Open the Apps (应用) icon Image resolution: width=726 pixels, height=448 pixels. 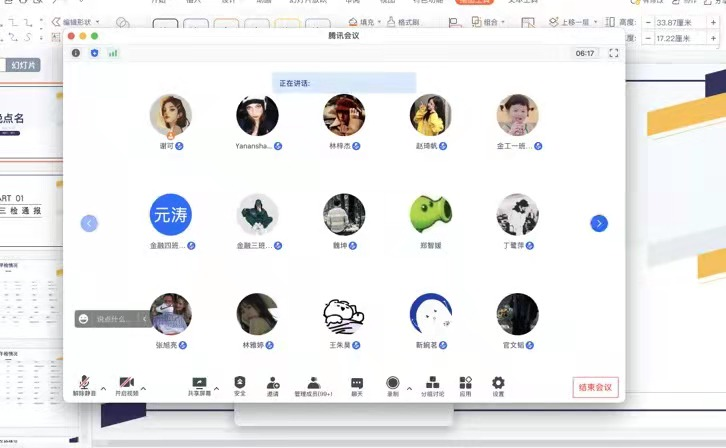pyautogui.click(x=465, y=383)
